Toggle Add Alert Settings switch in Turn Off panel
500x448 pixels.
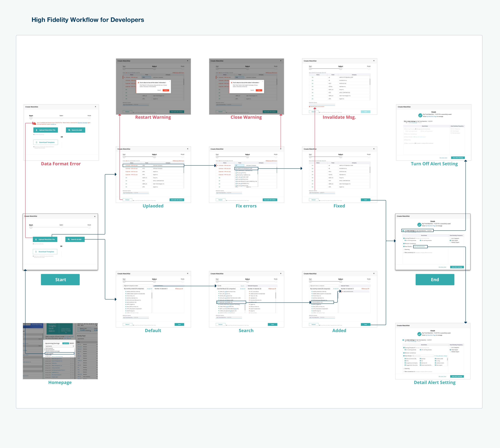pyautogui.click(x=405, y=121)
